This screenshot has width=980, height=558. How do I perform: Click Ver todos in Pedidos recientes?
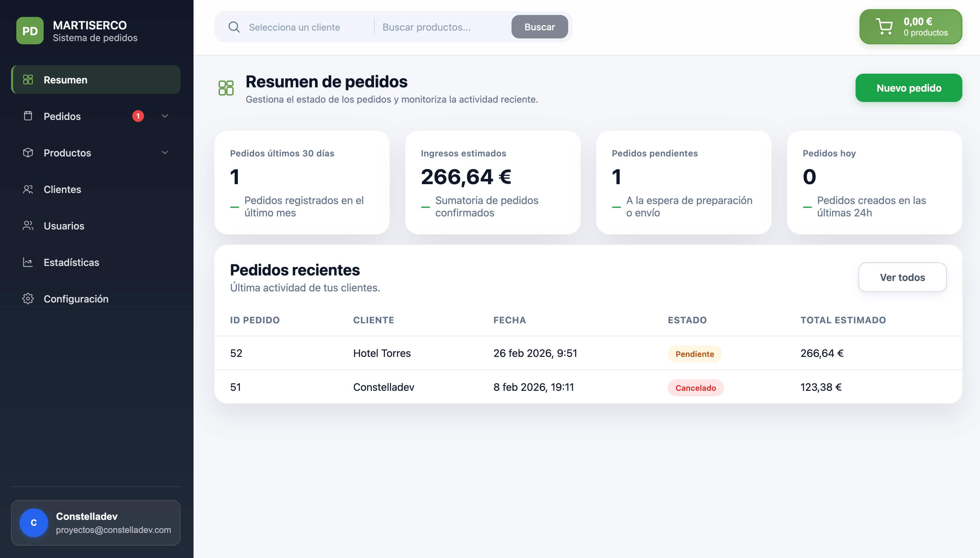(x=902, y=277)
